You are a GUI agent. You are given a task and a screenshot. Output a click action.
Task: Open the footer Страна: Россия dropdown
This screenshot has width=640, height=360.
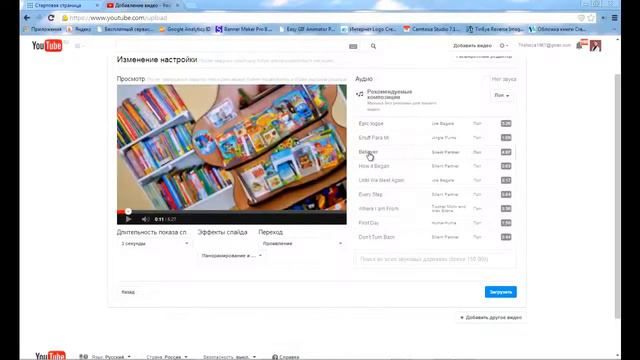167,357
